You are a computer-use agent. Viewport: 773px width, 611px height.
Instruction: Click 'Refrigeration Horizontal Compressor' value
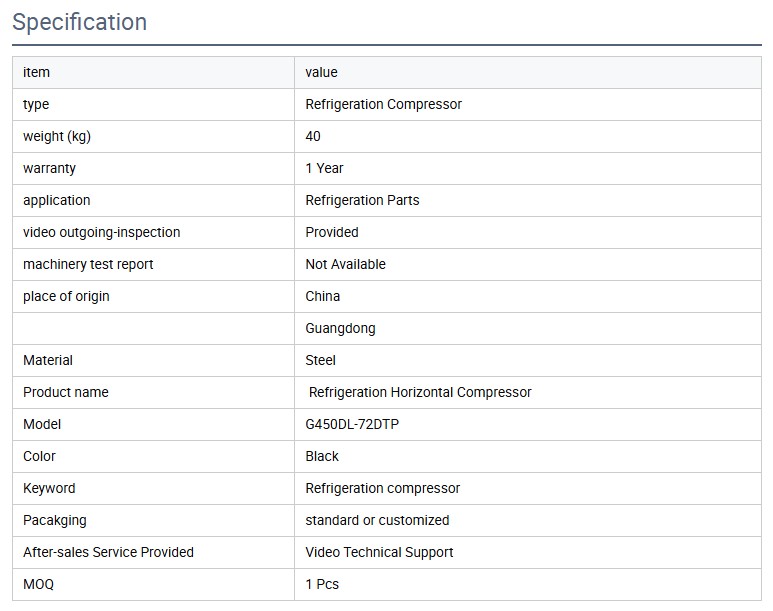(x=420, y=393)
